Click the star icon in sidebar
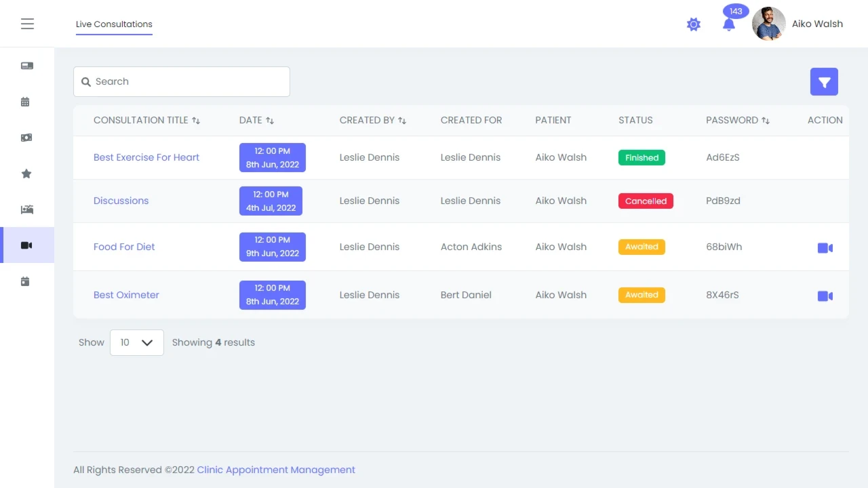Viewport: 868px width, 488px height. pos(26,174)
